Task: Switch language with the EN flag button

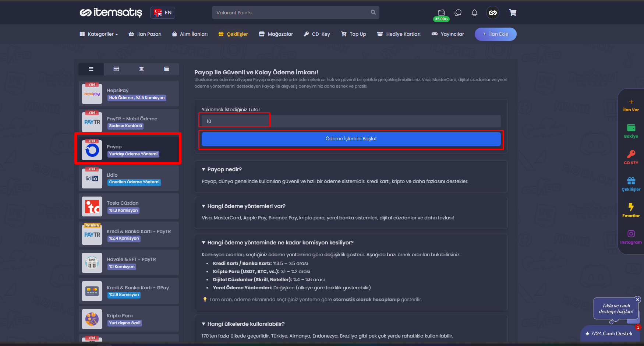Action: point(163,13)
